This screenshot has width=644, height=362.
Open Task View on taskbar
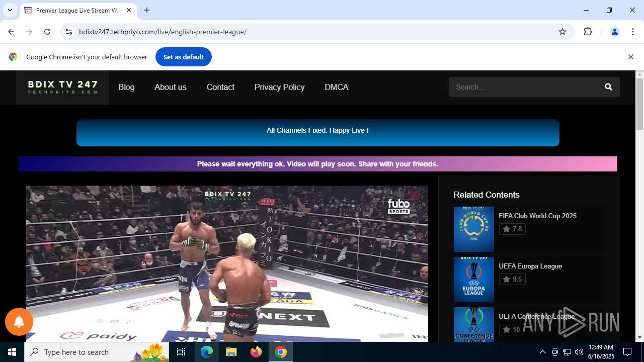[181, 352]
